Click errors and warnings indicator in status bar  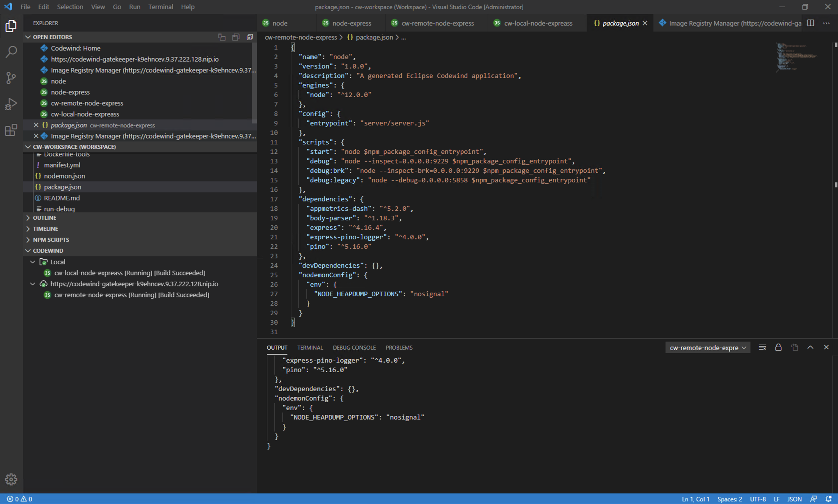click(19, 499)
